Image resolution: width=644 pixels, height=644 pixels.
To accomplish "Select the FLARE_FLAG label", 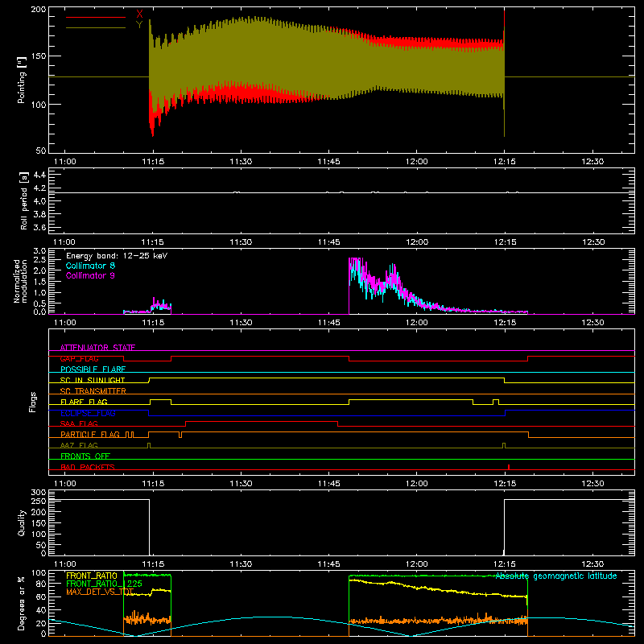I will point(84,402).
